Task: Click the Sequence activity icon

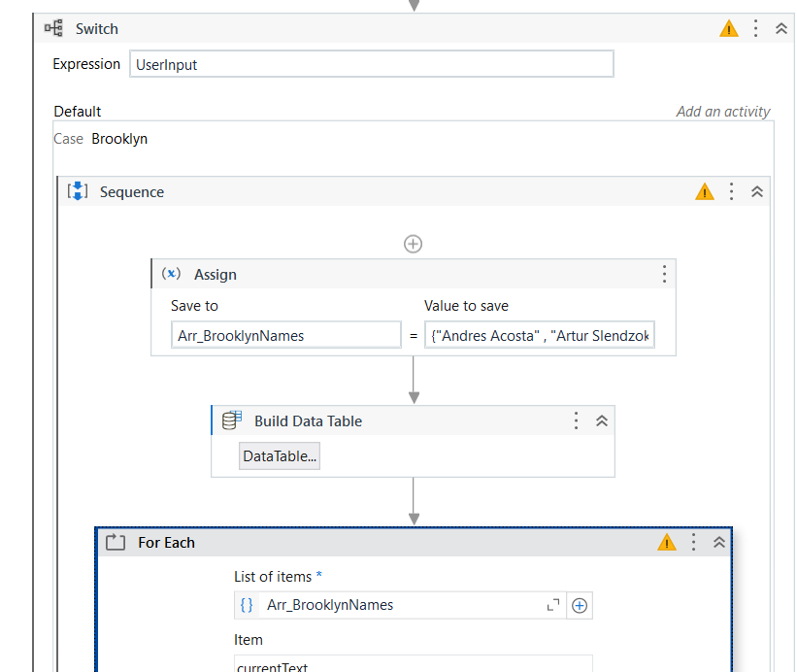Action: 78,191
